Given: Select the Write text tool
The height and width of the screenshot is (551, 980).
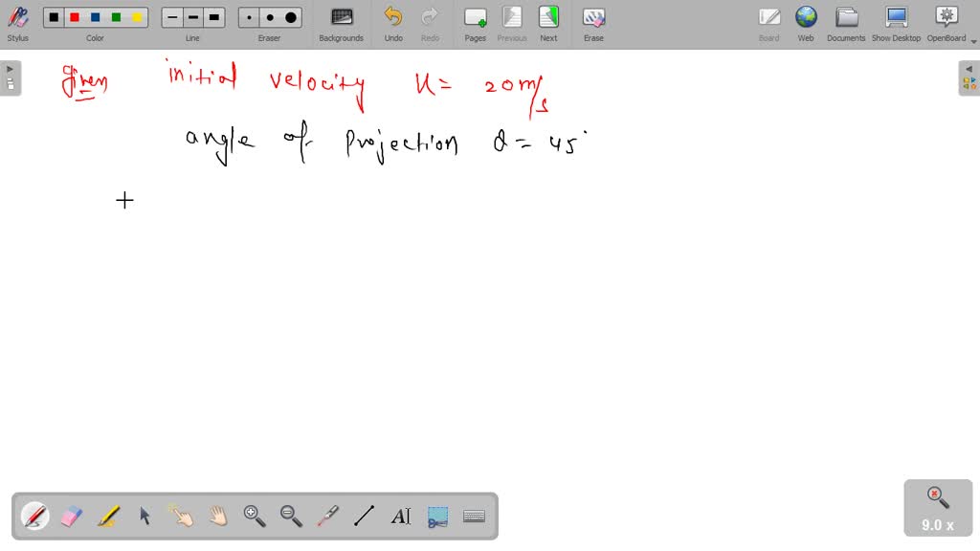Looking at the screenshot, I should (x=400, y=516).
